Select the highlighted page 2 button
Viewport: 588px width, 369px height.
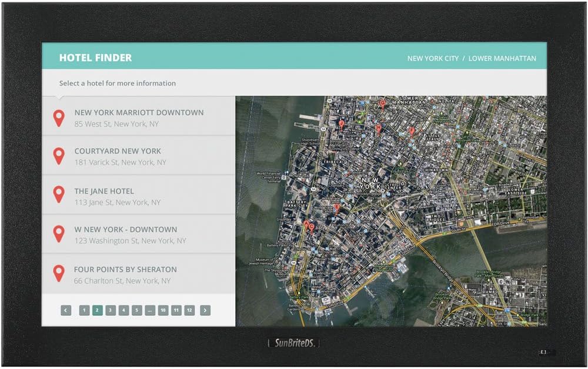97,310
